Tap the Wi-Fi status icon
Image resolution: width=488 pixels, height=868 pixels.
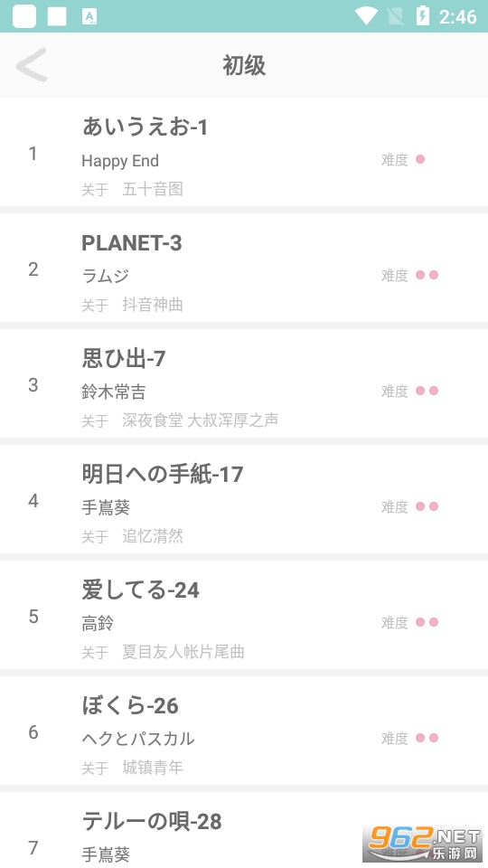pyautogui.click(x=366, y=15)
